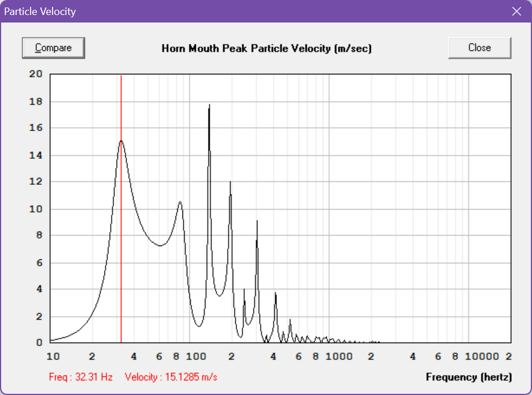532x395 pixels.
Task: Click the 18 label on velocity axis
Action: (x=36, y=102)
